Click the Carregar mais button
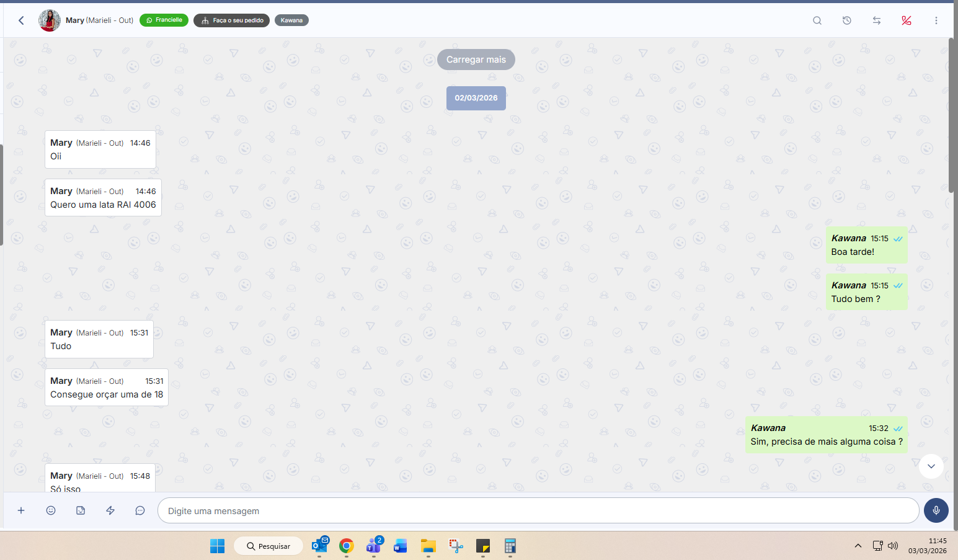The image size is (958, 560). pos(476,60)
